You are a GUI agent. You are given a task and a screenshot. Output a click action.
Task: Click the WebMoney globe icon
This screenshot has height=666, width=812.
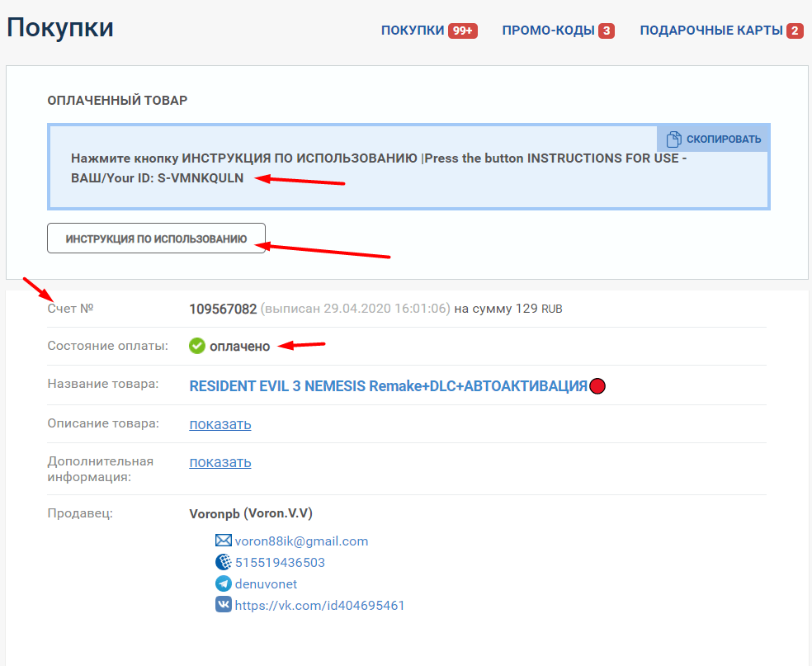[223, 562]
